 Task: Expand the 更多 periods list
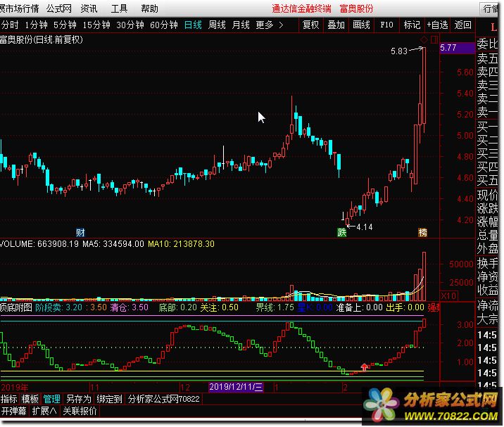(270, 25)
